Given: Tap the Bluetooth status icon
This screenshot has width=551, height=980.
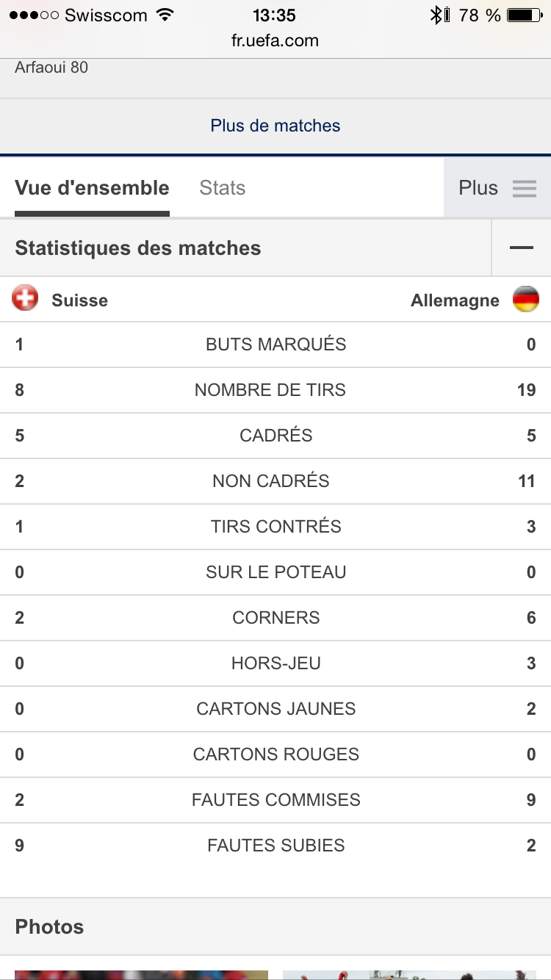Looking at the screenshot, I should pyautogui.click(x=436, y=15).
